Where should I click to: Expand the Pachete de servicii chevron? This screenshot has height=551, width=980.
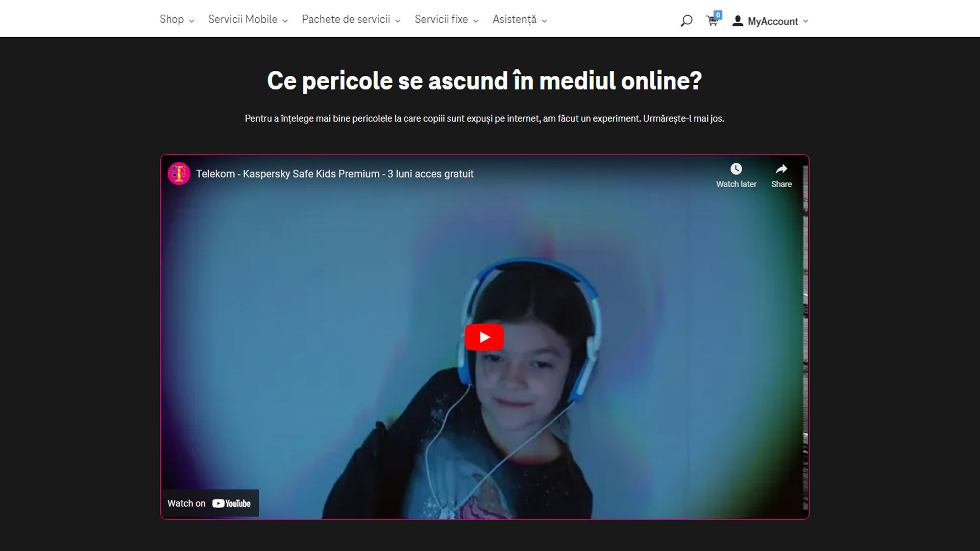(x=398, y=21)
